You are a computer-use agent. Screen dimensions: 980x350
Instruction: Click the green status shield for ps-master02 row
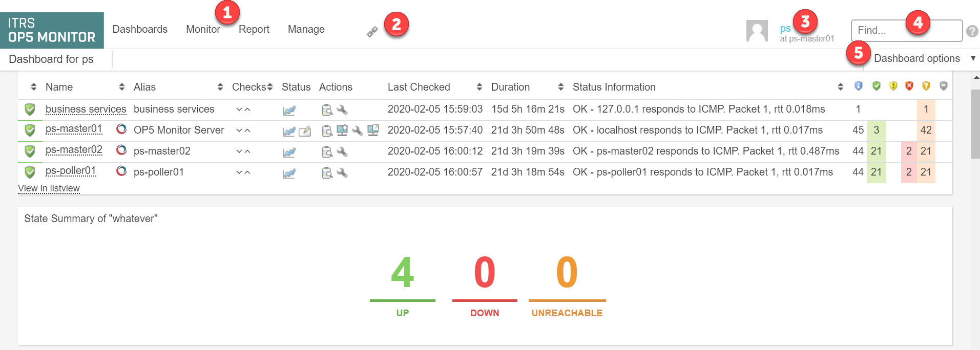(30, 151)
